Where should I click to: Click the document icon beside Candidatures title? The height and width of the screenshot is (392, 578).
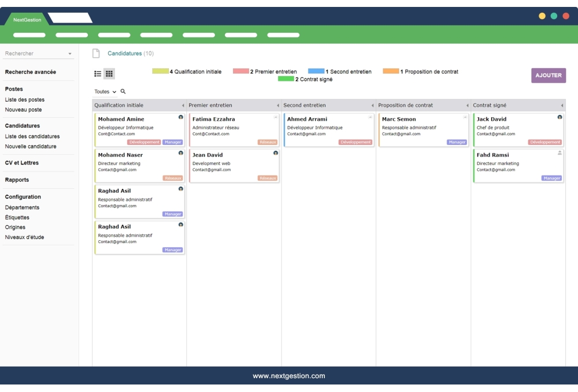pyautogui.click(x=97, y=54)
